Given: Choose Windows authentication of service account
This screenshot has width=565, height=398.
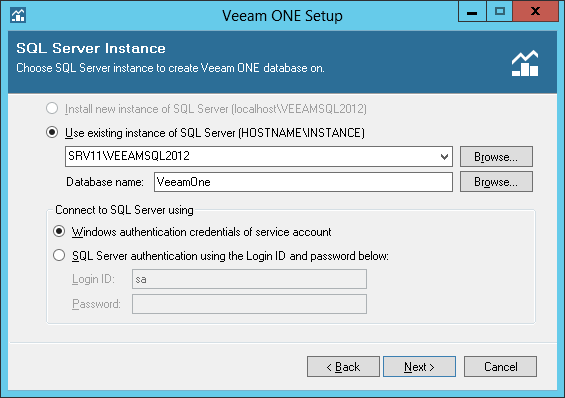Looking at the screenshot, I should 59,231.
